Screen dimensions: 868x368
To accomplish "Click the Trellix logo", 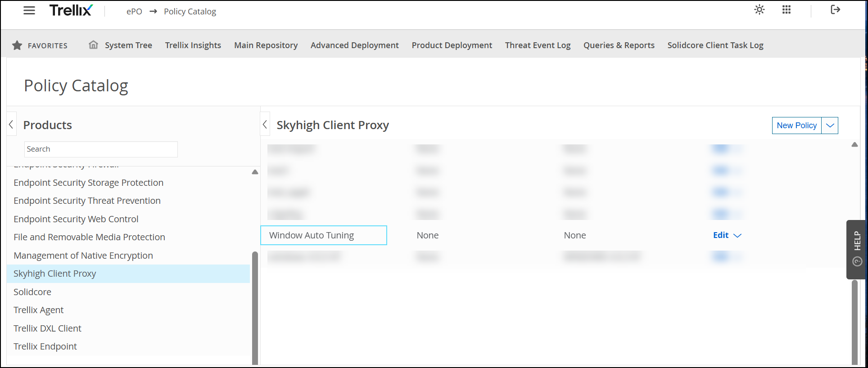I will pyautogui.click(x=71, y=10).
